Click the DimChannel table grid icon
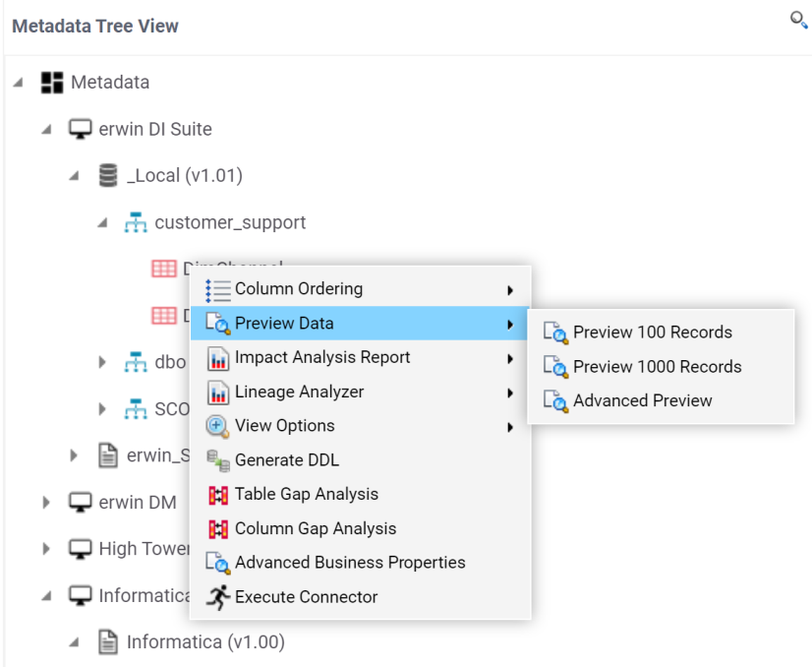This screenshot has height=667, width=812. pyautogui.click(x=163, y=269)
